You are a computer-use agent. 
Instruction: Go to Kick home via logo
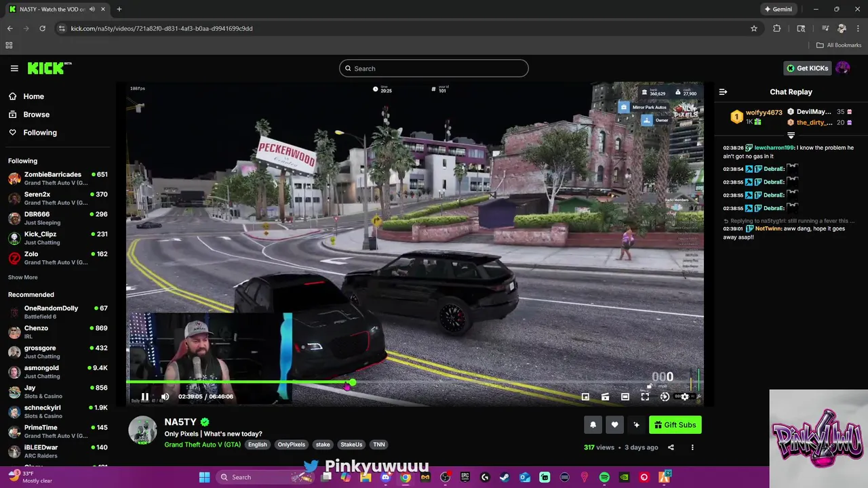pos(50,68)
